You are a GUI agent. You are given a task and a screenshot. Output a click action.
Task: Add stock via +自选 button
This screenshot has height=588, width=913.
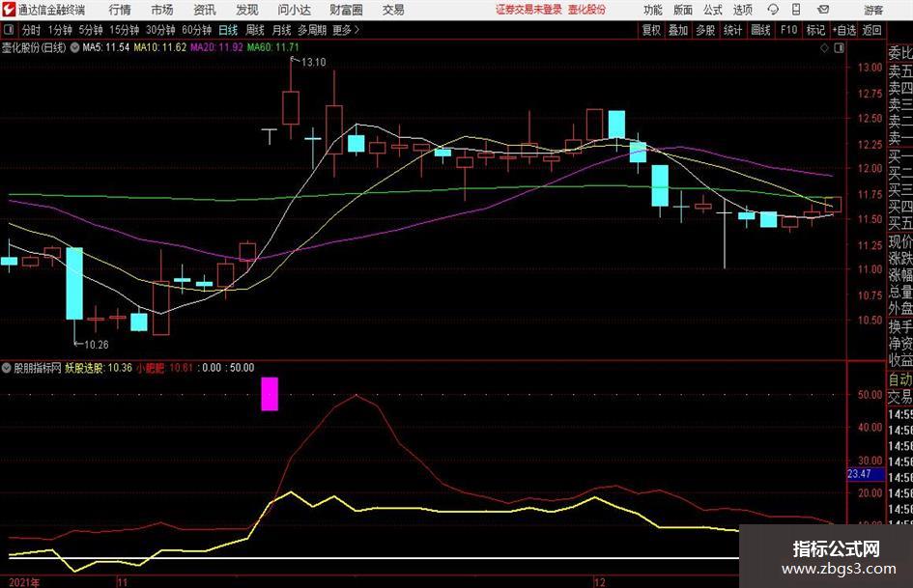(843, 30)
